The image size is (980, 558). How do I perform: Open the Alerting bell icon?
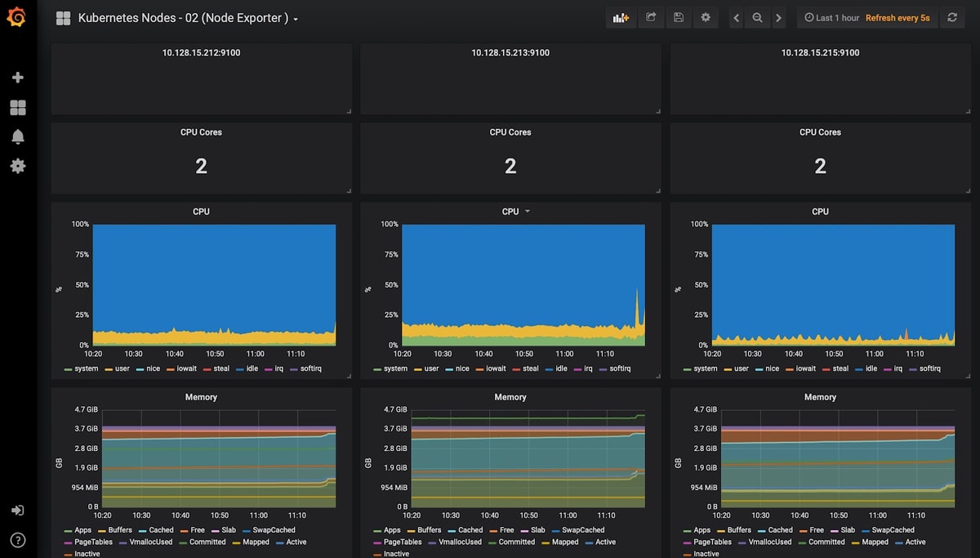(18, 136)
